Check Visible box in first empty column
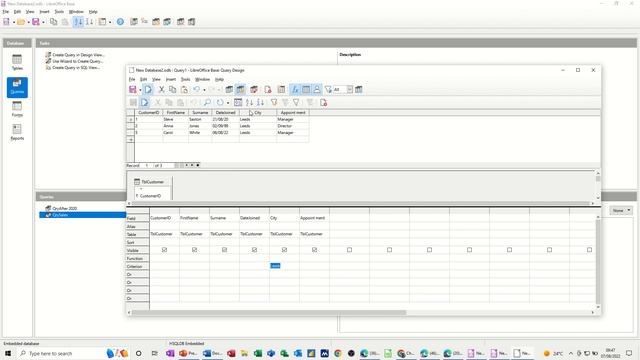Image resolution: width=640 pixels, height=360 pixels. pyautogui.click(x=349, y=249)
